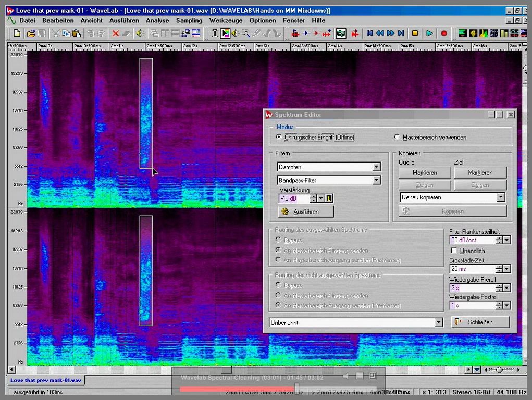Click the 96 dB/oct slope field
The height and width of the screenshot is (400, 532).
pyautogui.click(x=472, y=240)
